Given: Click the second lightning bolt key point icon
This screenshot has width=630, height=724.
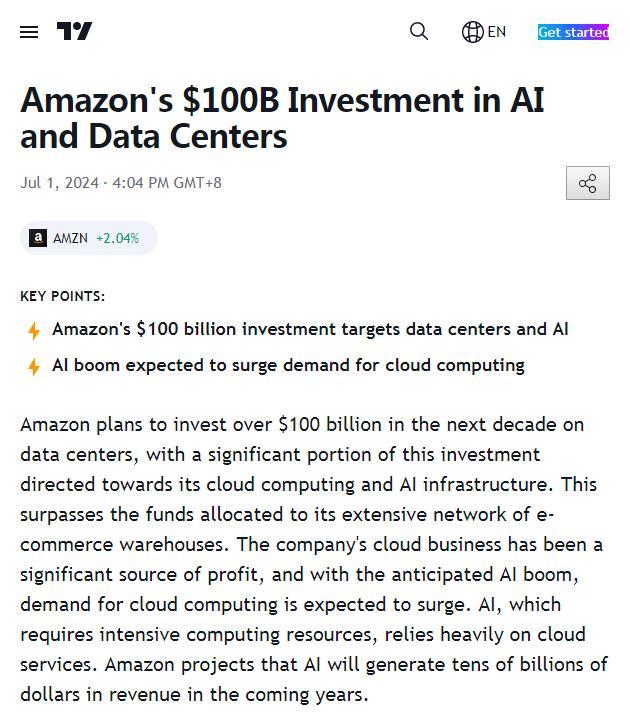Looking at the screenshot, I should tap(34, 367).
